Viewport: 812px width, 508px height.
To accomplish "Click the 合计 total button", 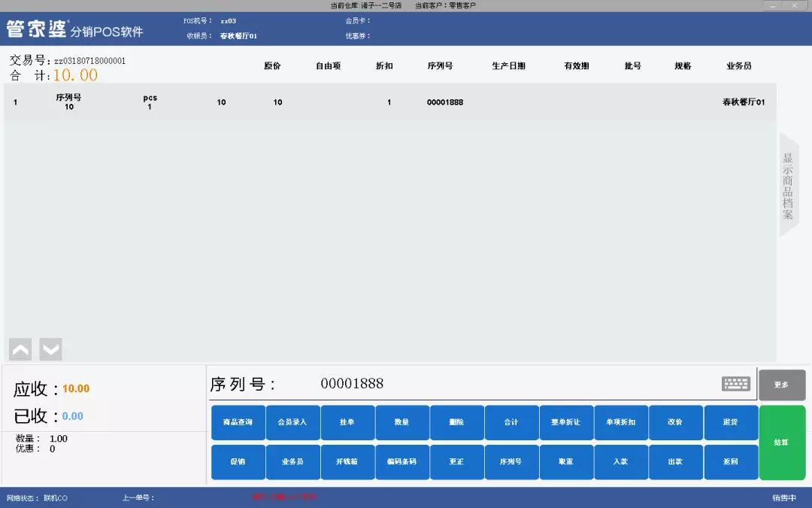I will tap(511, 422).
